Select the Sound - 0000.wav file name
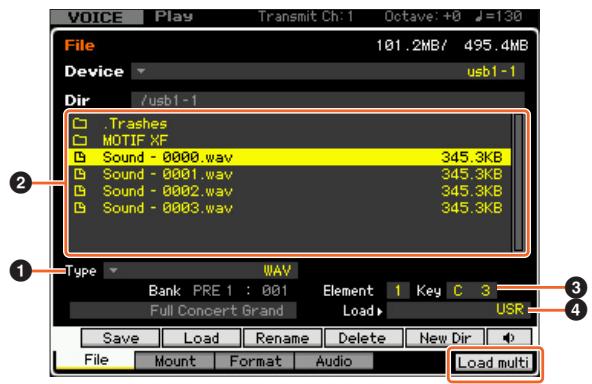This screenshot has height=384, width=592. pos(167,157)
